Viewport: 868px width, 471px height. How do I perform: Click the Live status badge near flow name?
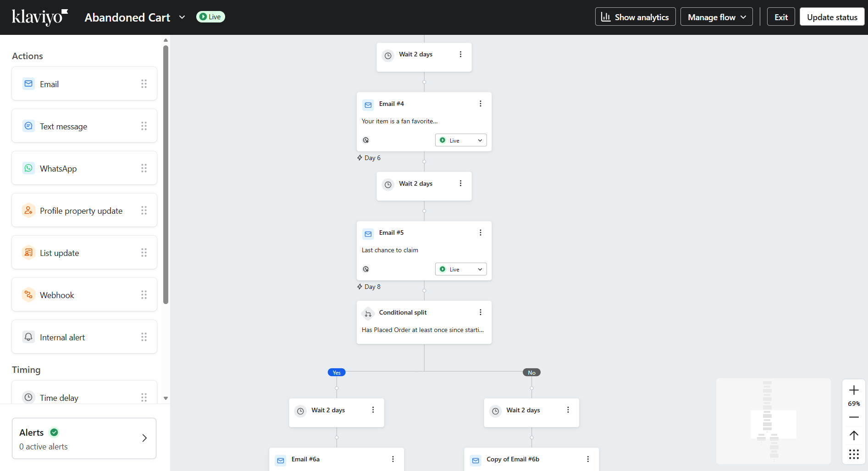click(210, 17)
